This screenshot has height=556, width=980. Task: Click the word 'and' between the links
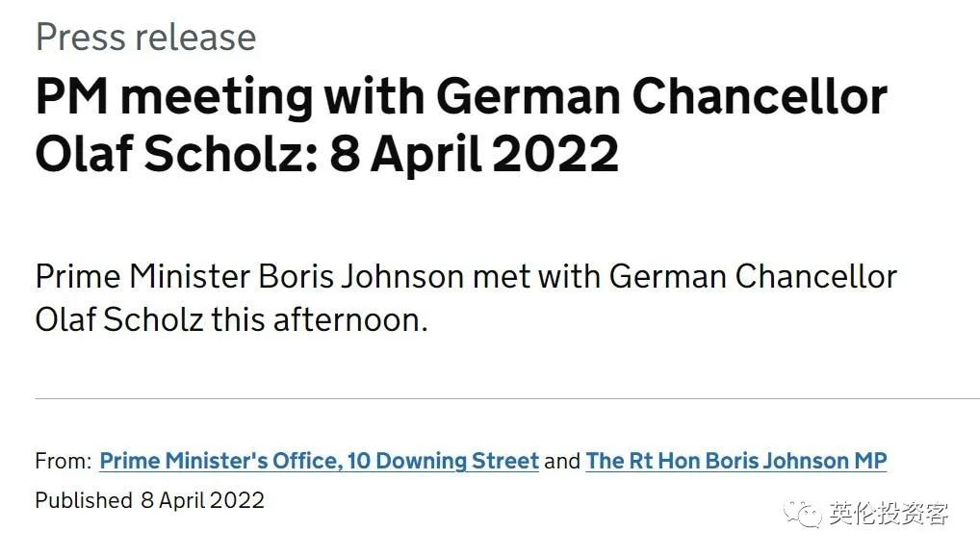point(562,461)
